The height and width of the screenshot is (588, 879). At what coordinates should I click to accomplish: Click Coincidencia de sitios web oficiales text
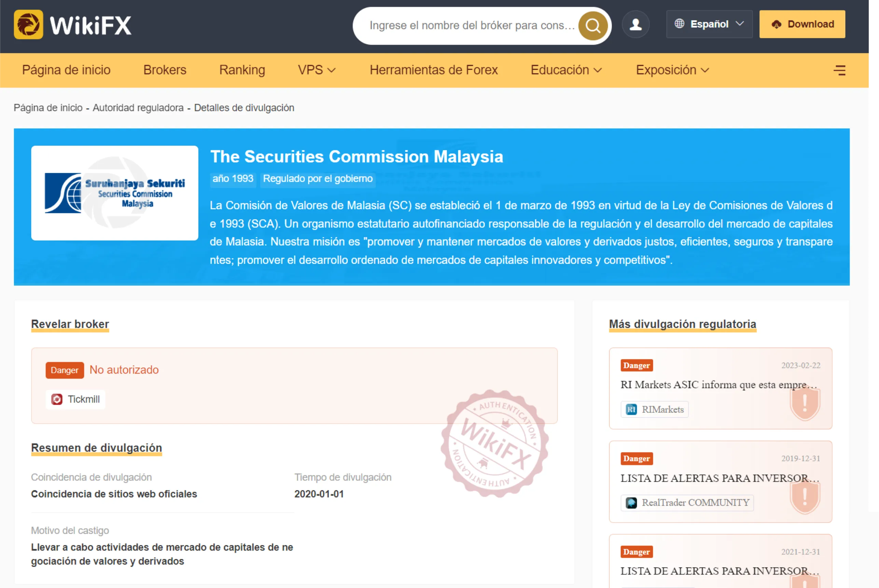coord(114,494)
